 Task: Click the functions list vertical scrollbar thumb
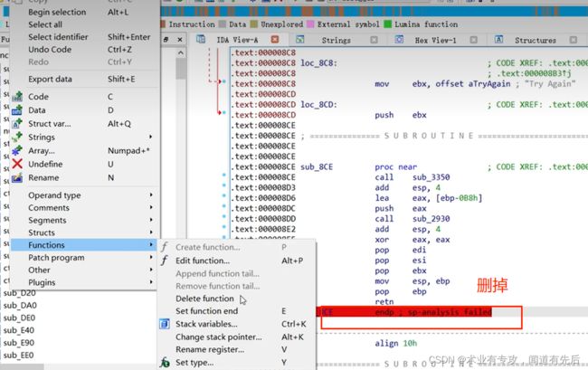(181, 69)
